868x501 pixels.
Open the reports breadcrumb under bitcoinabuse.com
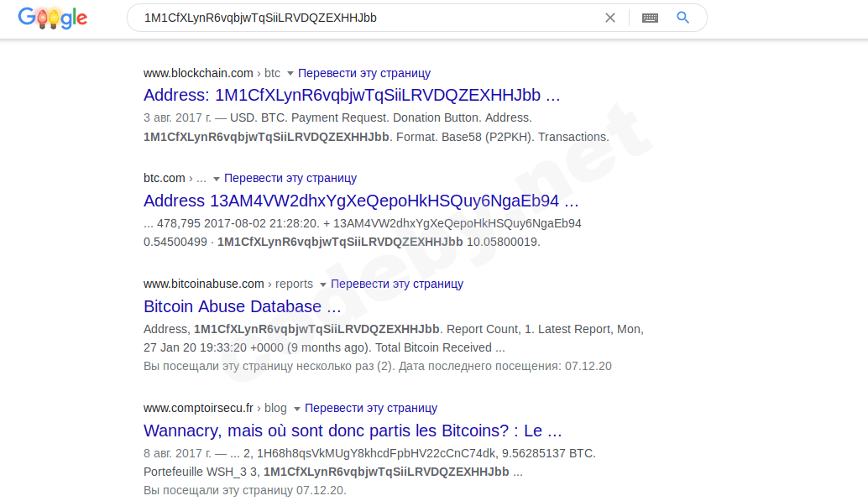pyautogui.click(x=293, y=284)
